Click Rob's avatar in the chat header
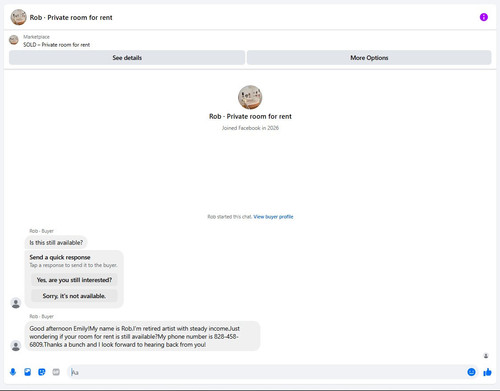The height and width of the screenshot is (391, 500). coord(18,17)
